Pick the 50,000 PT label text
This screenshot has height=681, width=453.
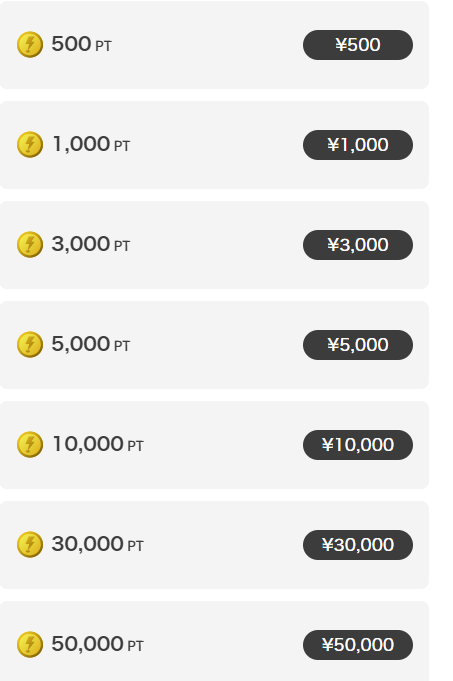point(98,645)
